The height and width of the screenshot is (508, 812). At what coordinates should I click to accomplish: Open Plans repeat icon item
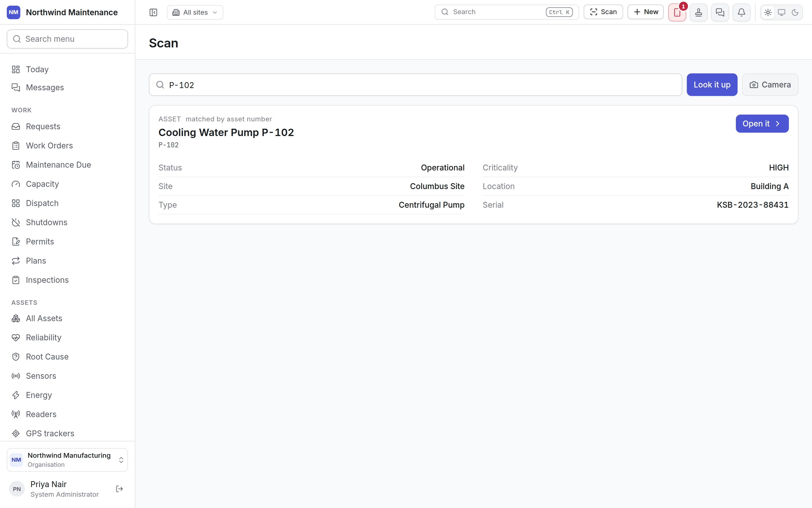[67, 261]
